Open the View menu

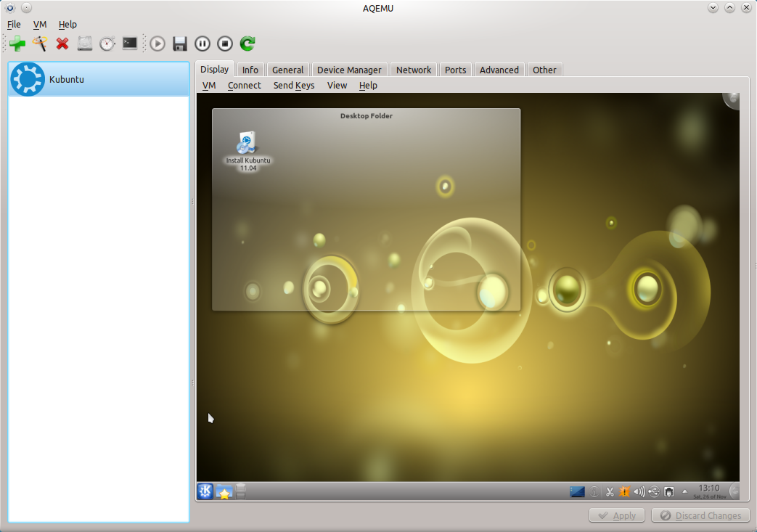coord(337,86)
